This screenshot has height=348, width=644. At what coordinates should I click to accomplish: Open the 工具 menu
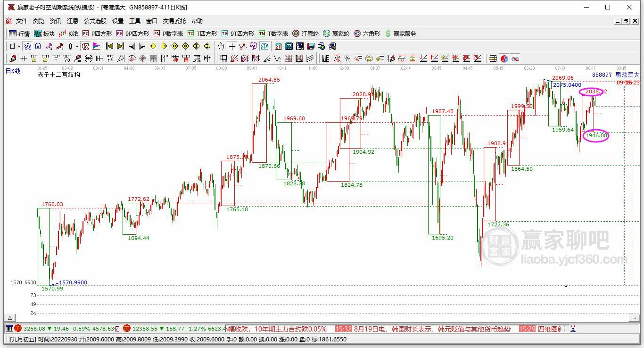point(135,21)
